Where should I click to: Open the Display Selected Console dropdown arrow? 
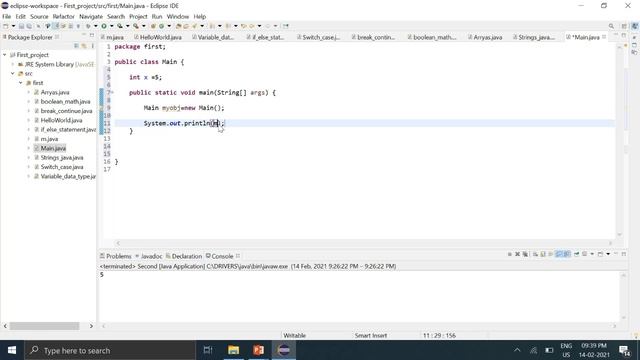592,254
